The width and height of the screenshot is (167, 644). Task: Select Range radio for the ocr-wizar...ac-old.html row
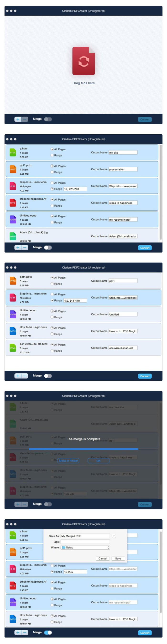(52, 350)
